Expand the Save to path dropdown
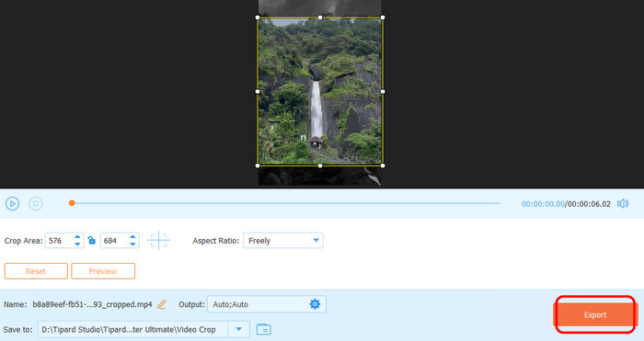 [x=238, y=329]
